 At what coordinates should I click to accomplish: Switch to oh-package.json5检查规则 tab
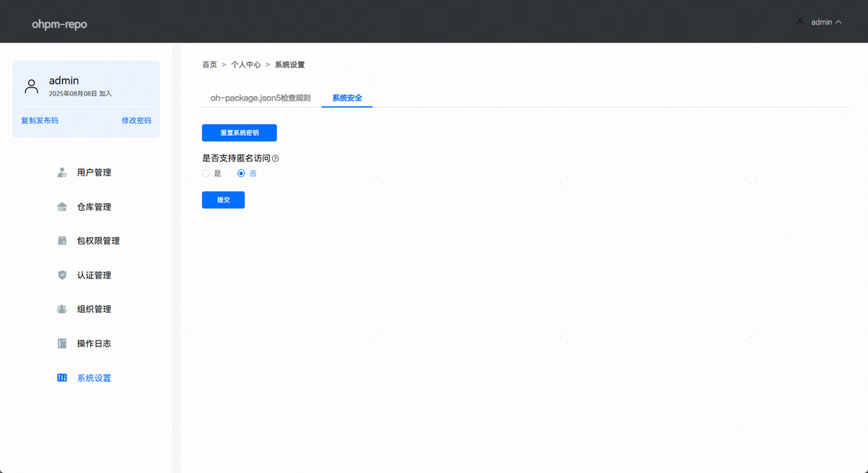[260, 98]
